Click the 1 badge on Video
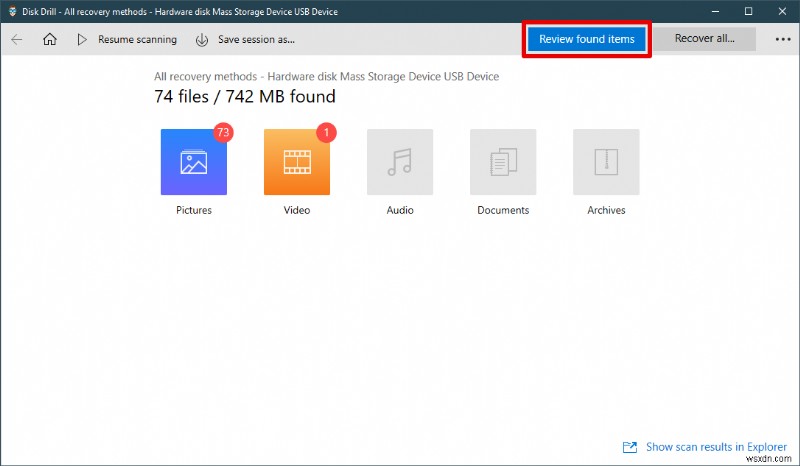 tap(325, 132)
